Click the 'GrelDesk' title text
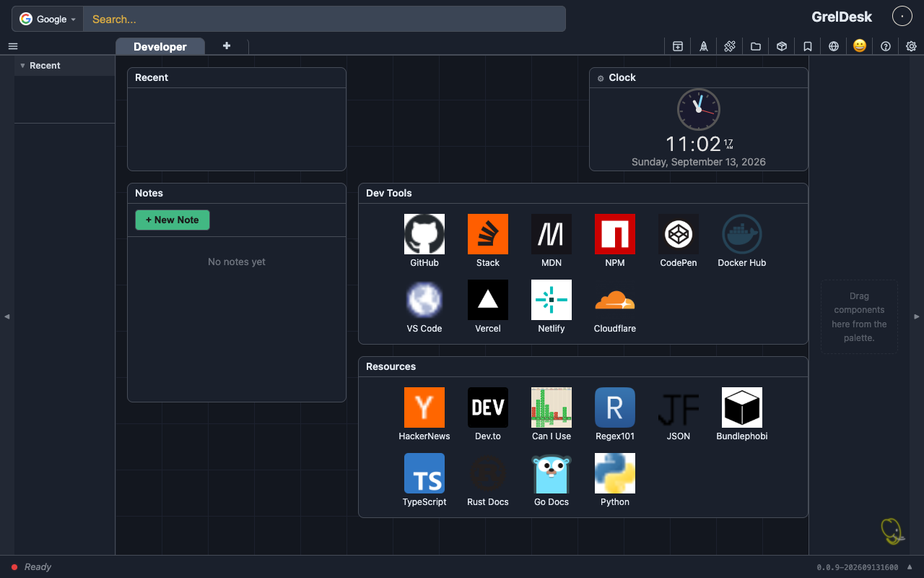Screen dimensions: 924x578 (842, 17)
